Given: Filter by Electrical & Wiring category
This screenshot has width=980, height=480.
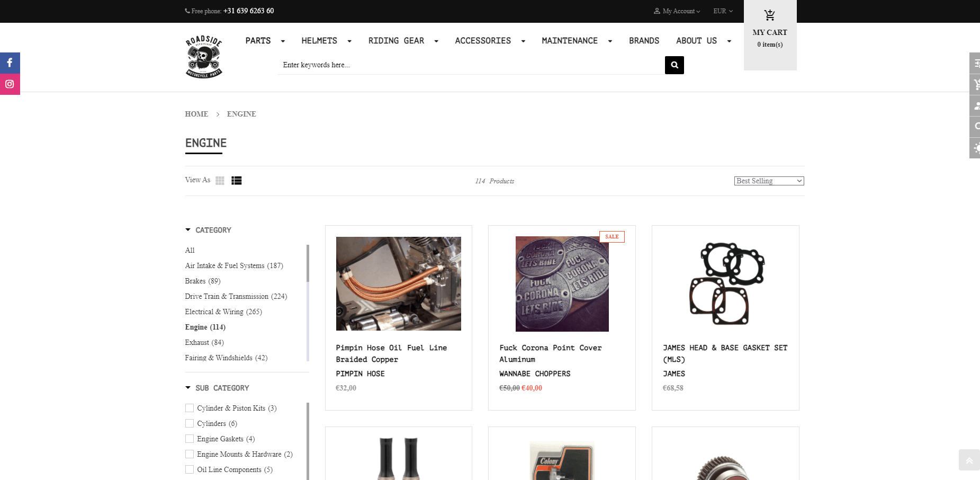Looking at the screenshot, I should [x=223, y=312].
